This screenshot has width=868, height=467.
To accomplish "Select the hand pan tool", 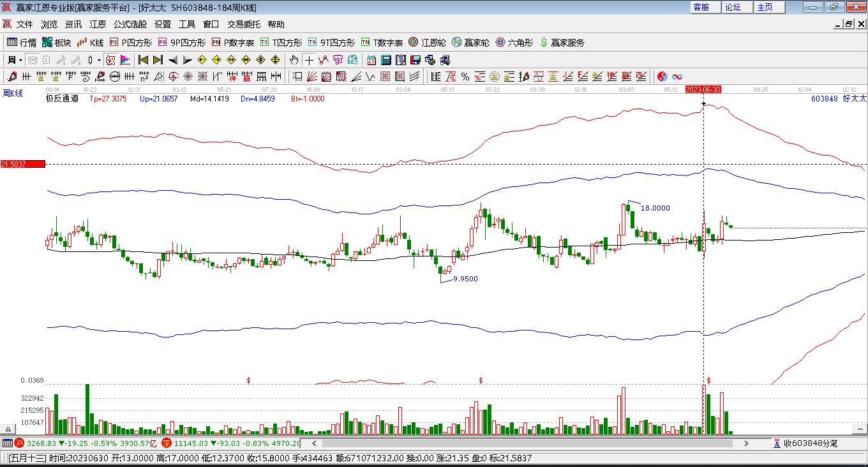I will pyautogui.click(x=294, y=60).
